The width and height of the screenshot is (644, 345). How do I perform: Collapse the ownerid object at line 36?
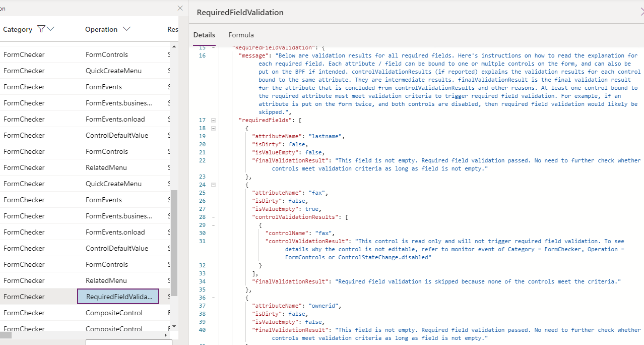coord(212,298)
